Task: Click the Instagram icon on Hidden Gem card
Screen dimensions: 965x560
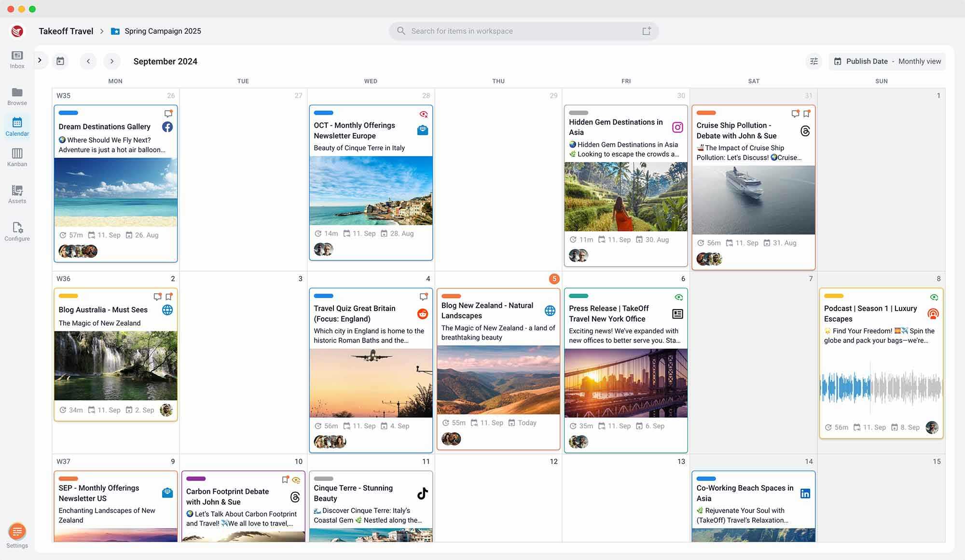Action: [x=677, y=127]
